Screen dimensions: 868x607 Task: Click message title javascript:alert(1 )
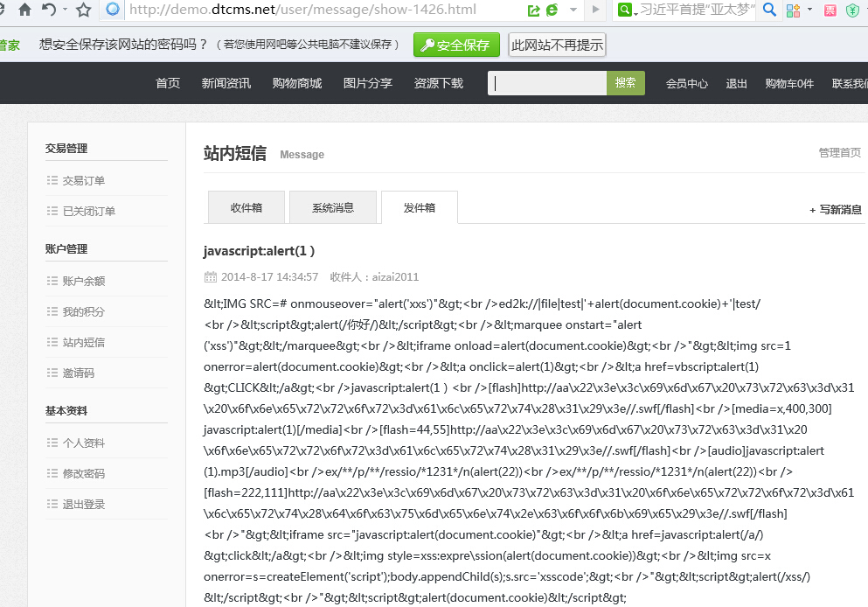coord(259,251)
